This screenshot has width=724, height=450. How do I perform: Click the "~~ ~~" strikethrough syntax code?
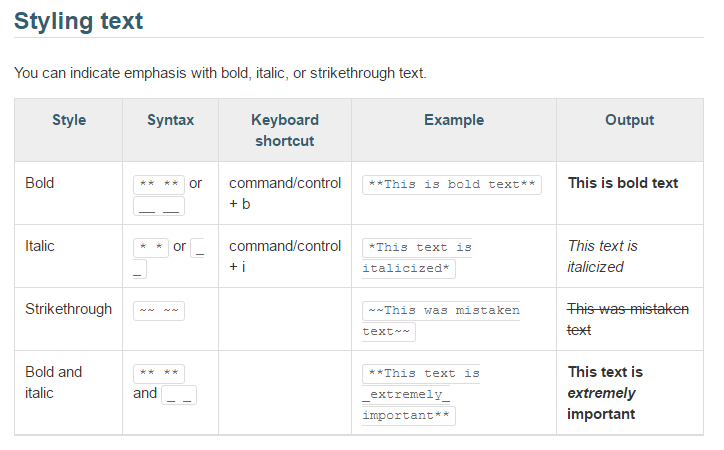tap(159, 310)
